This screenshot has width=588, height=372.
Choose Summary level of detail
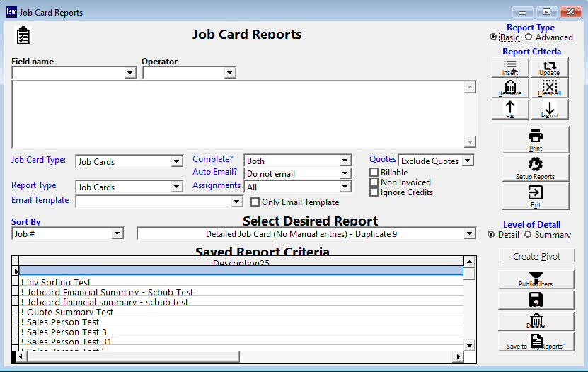coord(527,235)
